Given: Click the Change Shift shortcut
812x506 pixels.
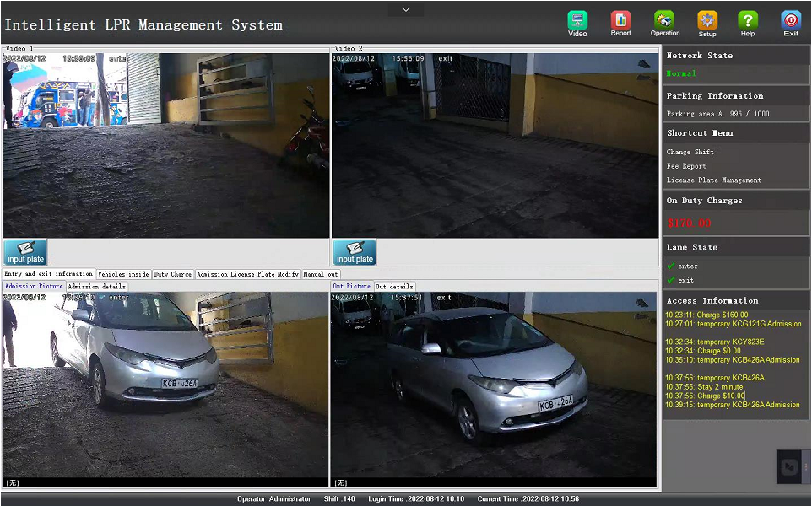Looking at the screenshot, I should [x=690, y=153].
